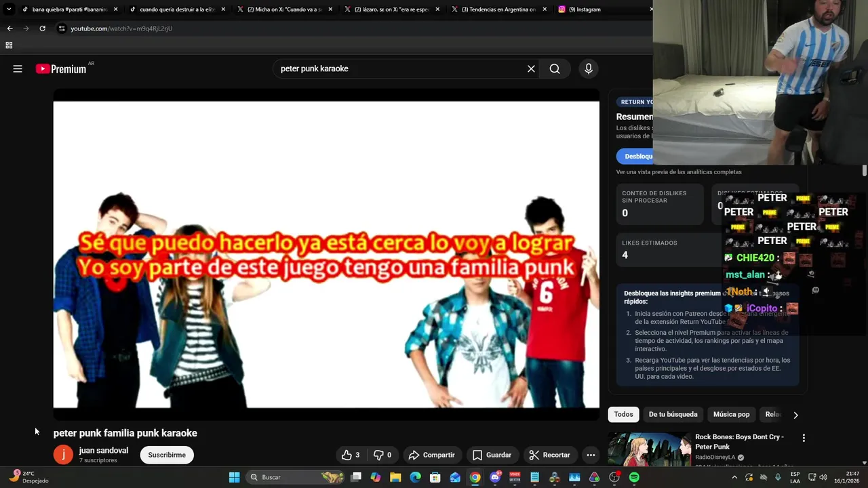868x488 pixels.
Task: Close the Tendencias en Argentina tab
Action: point(545,9)
